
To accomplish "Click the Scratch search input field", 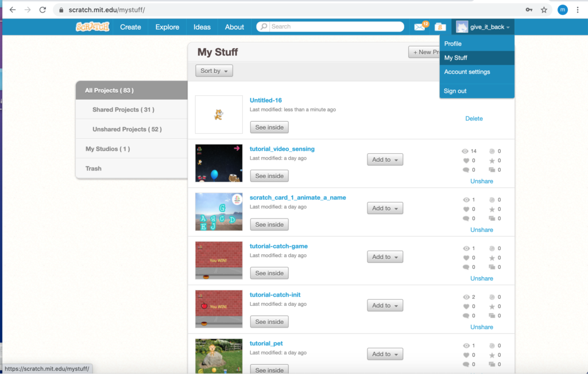I will 335,27.
